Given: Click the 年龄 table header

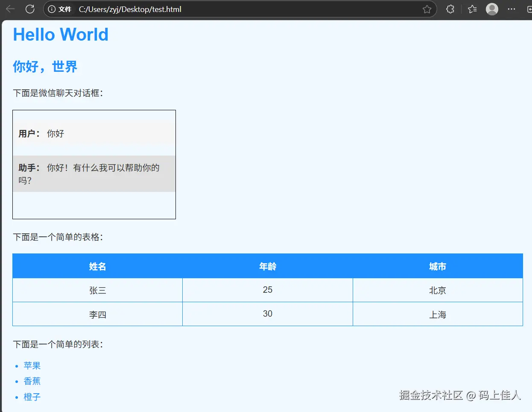Looking at the screenshot, I should tap(268, 266).
